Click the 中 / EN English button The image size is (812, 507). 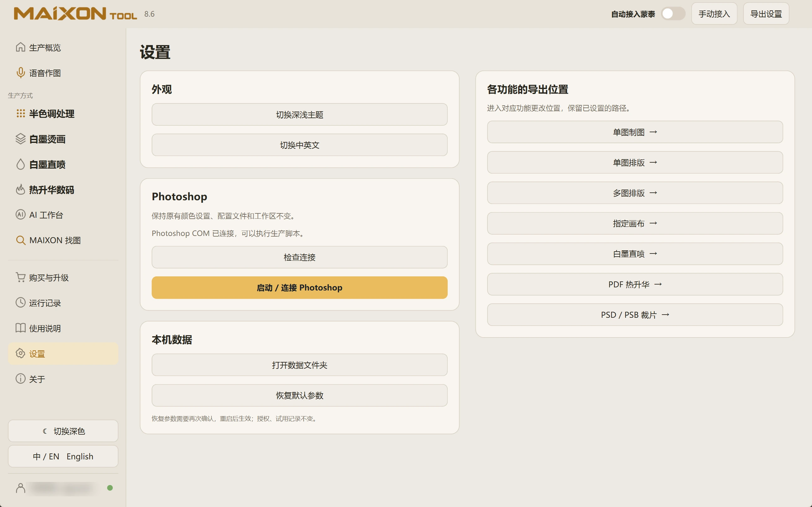[63, 456]
